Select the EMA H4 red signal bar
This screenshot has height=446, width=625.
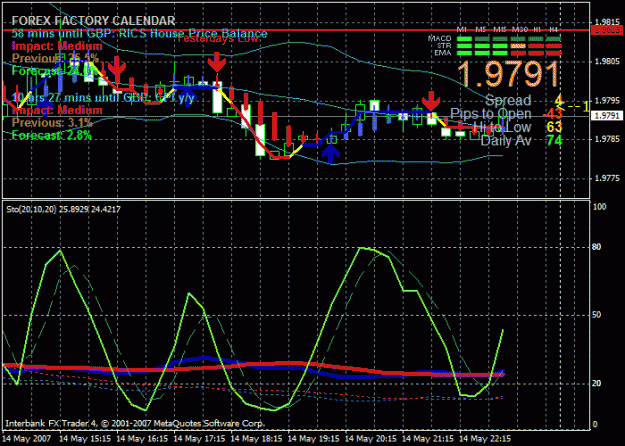(554, 53)
